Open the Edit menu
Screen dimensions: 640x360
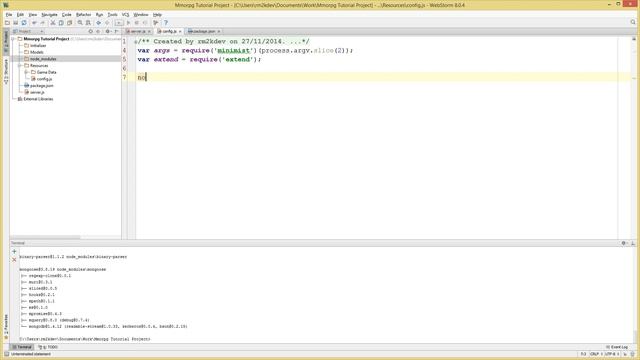tap(20, 15)
